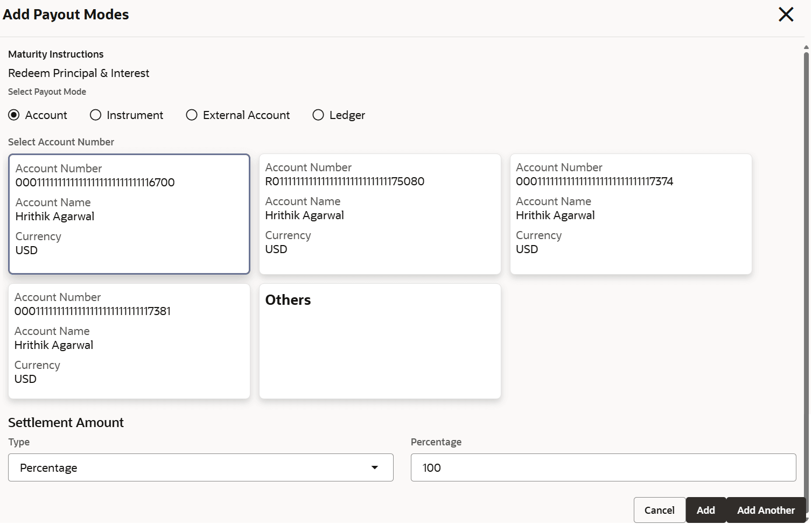
Task: Click the Redeem Principal & Interest text
Action: [x=79, y=73]
